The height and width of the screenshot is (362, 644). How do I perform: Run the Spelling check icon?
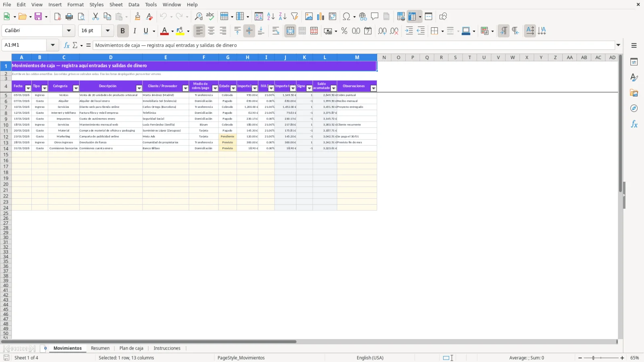210,16
